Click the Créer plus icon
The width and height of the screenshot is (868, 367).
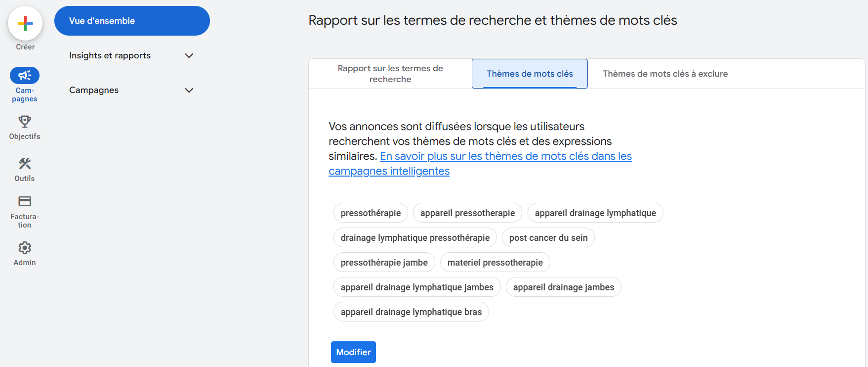click(25, 23)
